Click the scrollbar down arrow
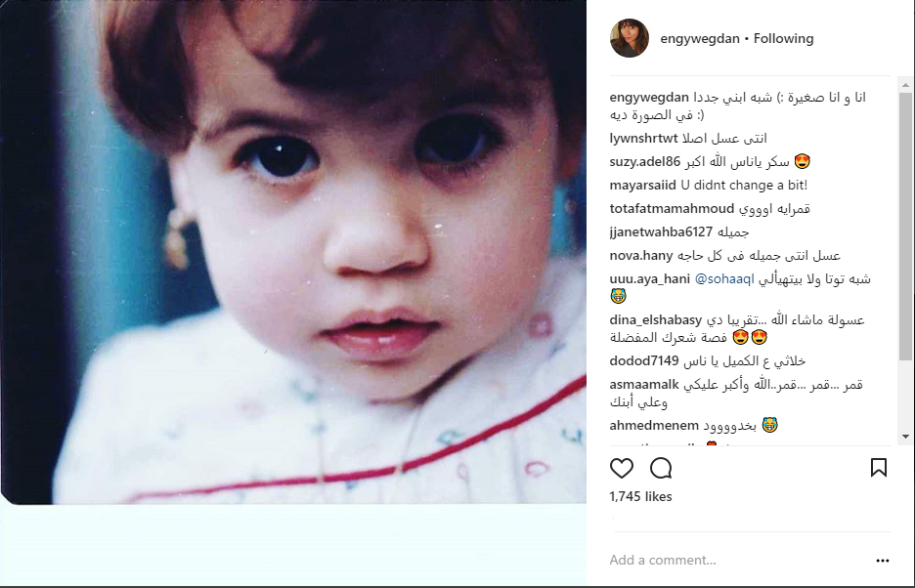This screenshot has width=915, height=588. point(905,437)
